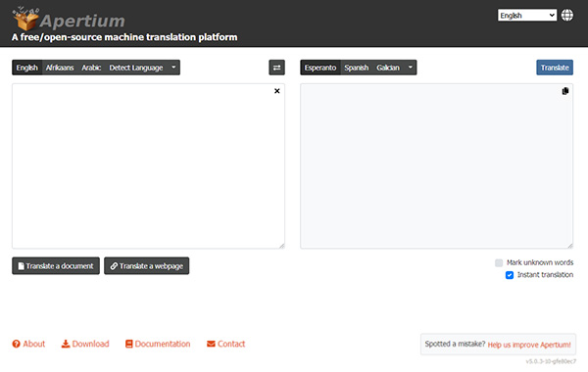Swap source and target languages
The image size is (588, 372).
[x=276, y=68]
